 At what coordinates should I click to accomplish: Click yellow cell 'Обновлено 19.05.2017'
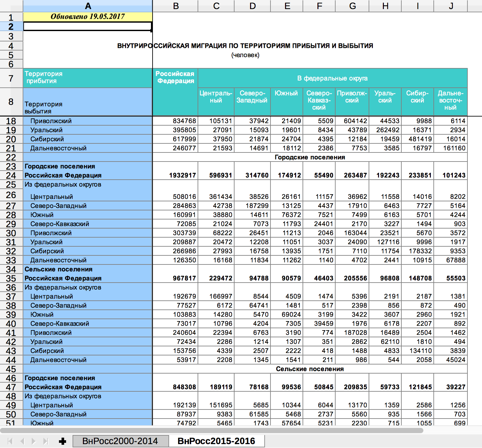87,17
